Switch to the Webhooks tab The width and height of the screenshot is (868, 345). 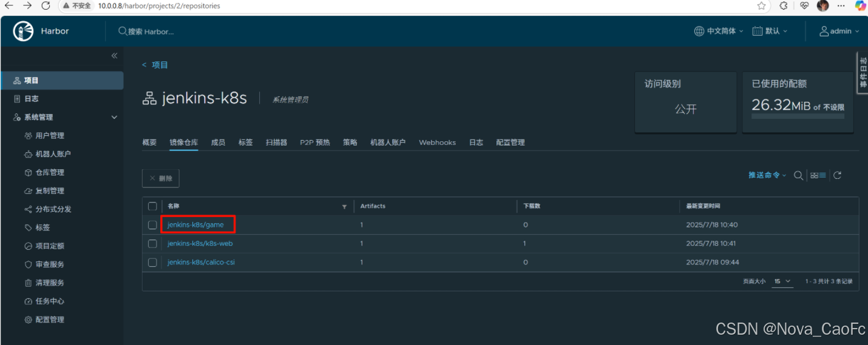[x=437, y=142]
